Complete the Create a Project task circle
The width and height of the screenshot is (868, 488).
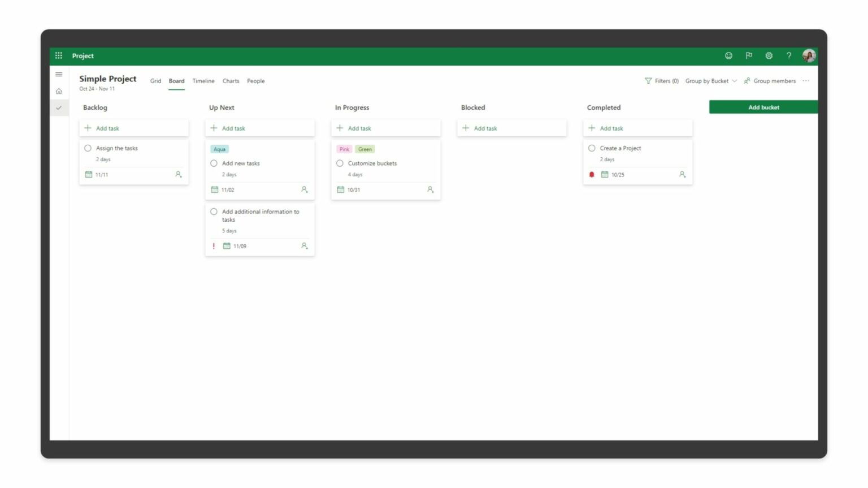[x=592, y=148]
